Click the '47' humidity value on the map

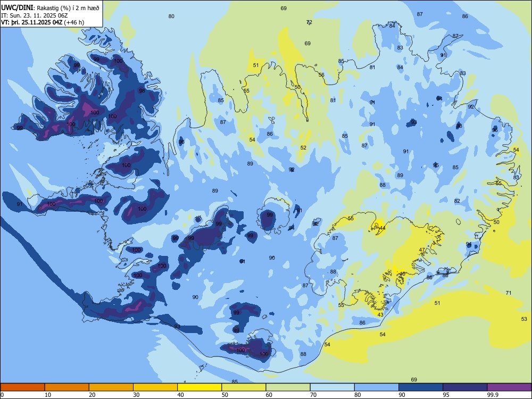coord(422,250)
